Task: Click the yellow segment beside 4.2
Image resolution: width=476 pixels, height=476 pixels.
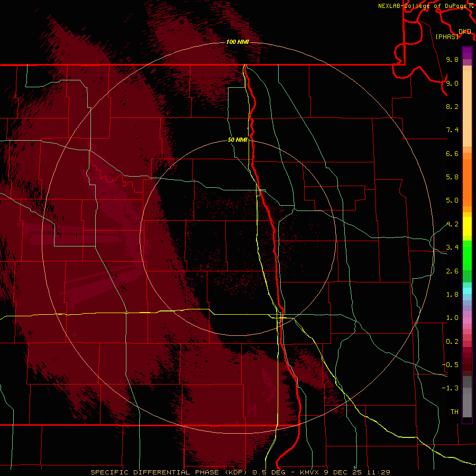Action: 467,226
